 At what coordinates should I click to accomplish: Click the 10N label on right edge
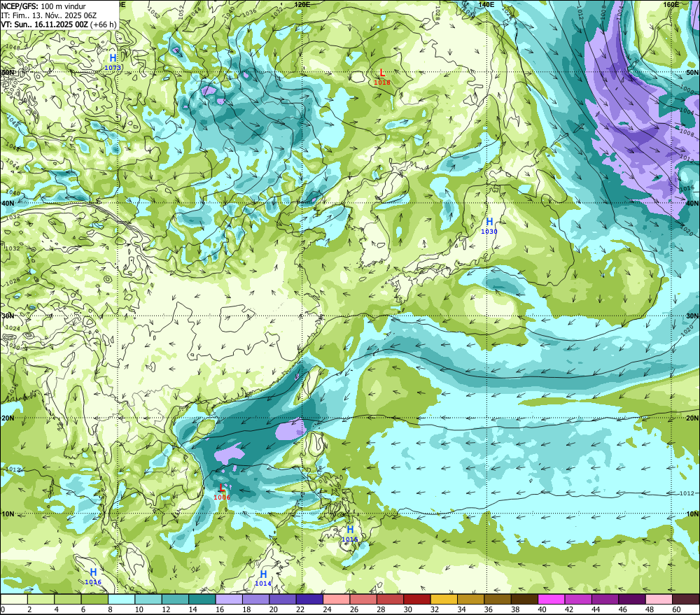[x=692, y=514]
